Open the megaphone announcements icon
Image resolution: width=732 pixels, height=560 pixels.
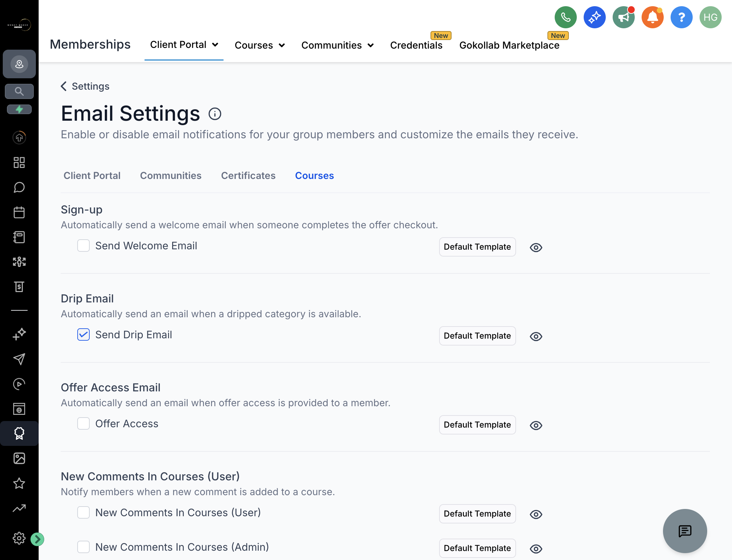click(623, 17)
